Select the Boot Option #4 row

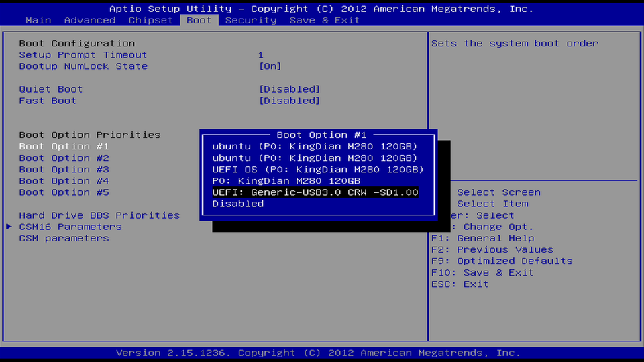point(64,181)
